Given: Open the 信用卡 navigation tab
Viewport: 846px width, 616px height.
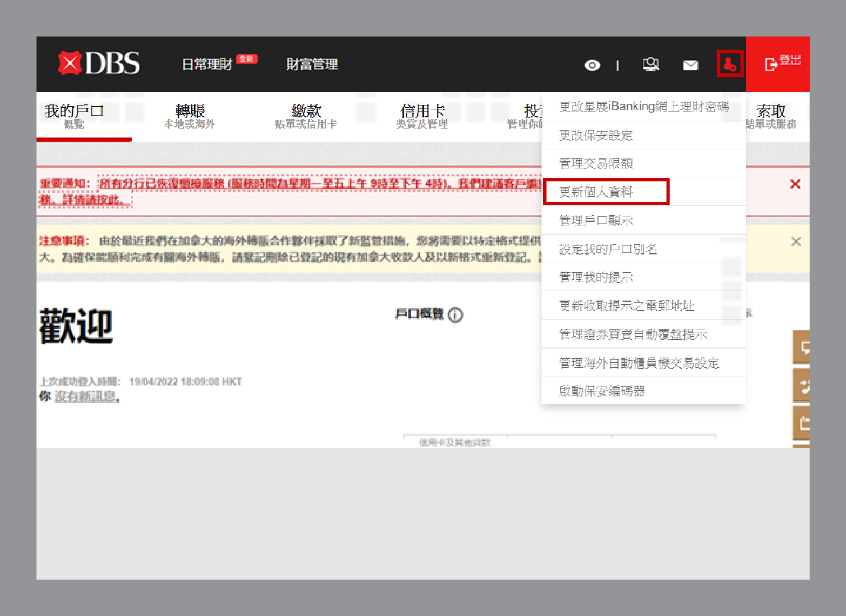Looking at the screenshot, I should [x=422, y=116].
